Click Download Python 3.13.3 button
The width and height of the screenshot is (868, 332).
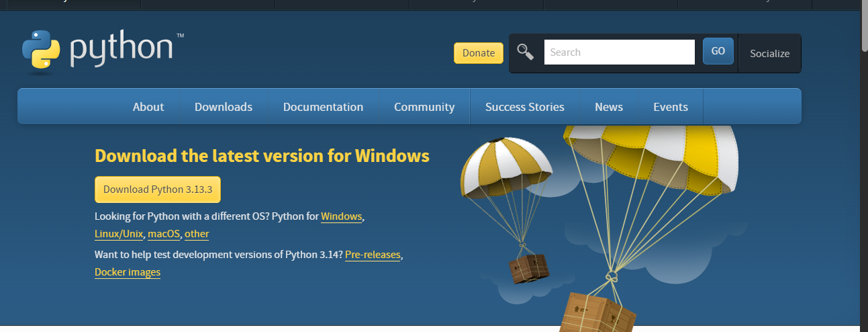[x=158, y=190]
